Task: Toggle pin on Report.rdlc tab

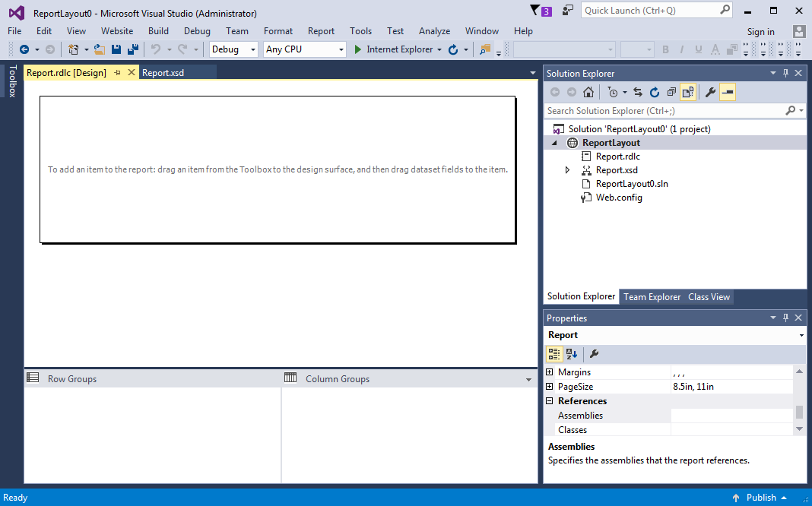Action: tap(118, 73)
